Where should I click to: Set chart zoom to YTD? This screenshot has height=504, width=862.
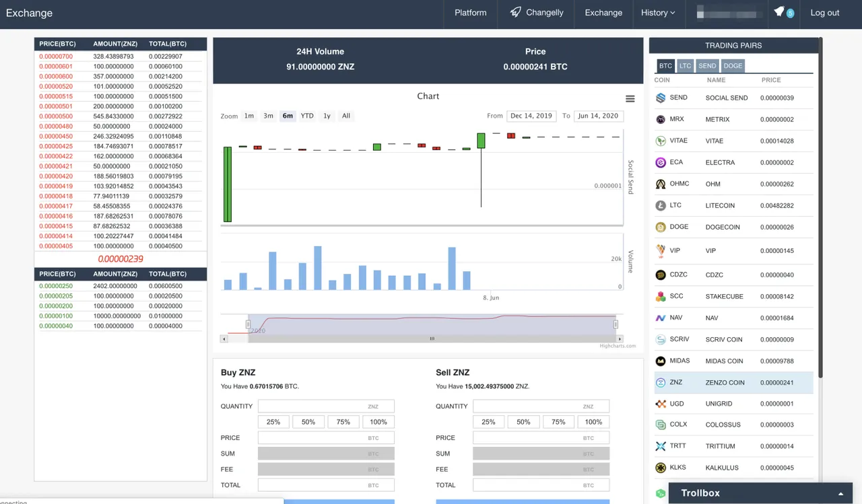pos(307,116)
